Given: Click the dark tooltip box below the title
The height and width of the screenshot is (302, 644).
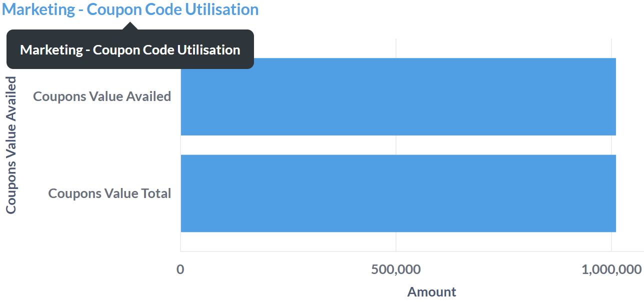Looking at the screenshot, I should (x=130, y=49).
